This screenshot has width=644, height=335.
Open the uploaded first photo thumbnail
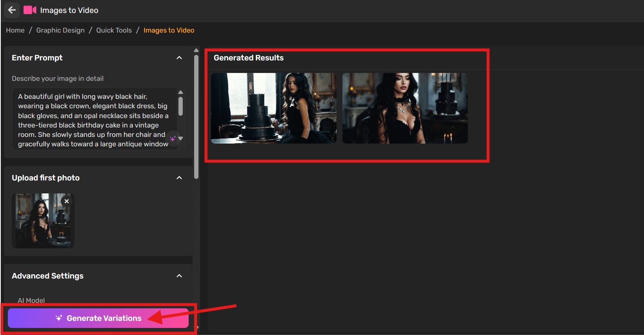coord(43,220)
